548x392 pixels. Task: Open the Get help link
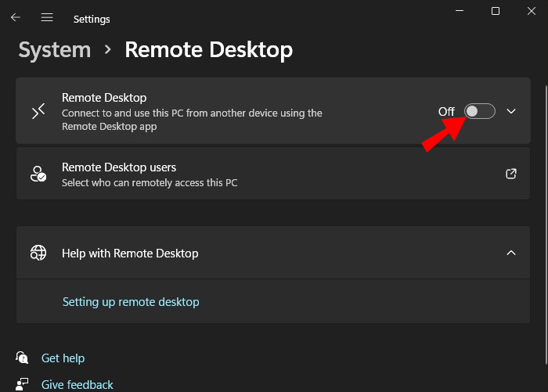click(63, 358)
